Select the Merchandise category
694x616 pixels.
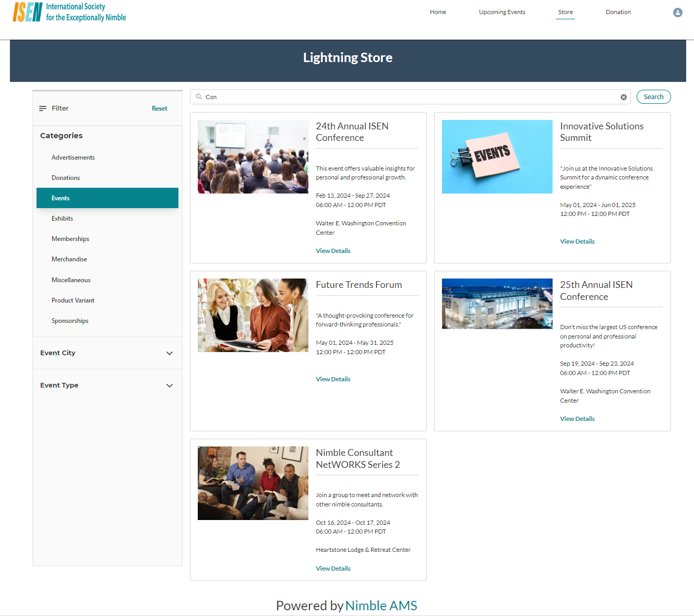(69, 259)
